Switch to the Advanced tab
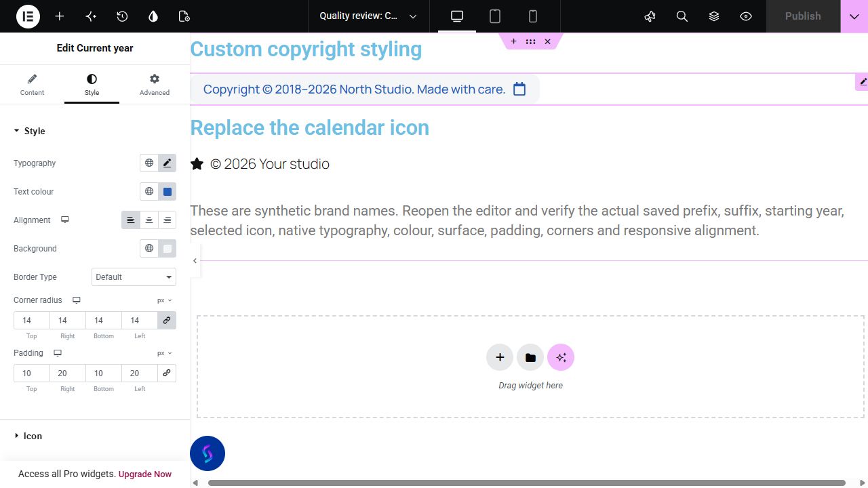This screenshot has height=488, width=868. (x=155, y=85)
